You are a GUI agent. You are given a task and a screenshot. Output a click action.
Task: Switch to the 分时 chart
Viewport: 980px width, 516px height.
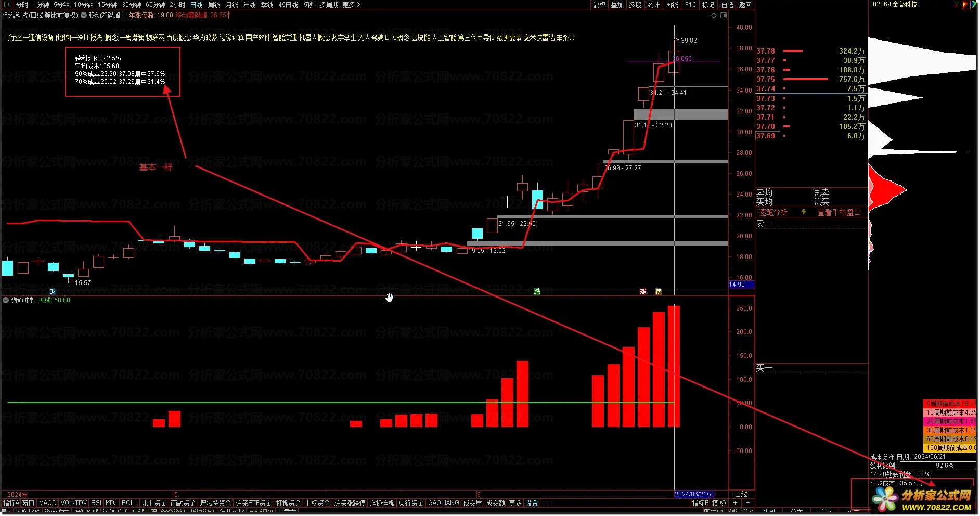pyautogui.click(x=22, y=5)
